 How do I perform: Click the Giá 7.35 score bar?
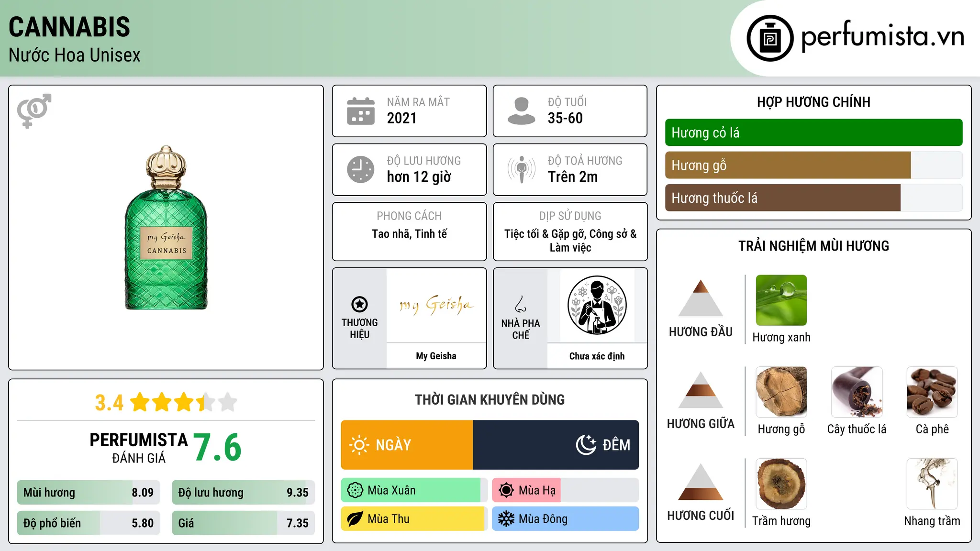click(244, 523)
